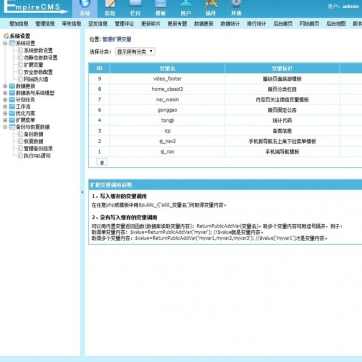Image resolution: width=362 pixels, height=362 pixels.
Task: Click page icon beside 备份数据
Action: click(x=20, y=134)
